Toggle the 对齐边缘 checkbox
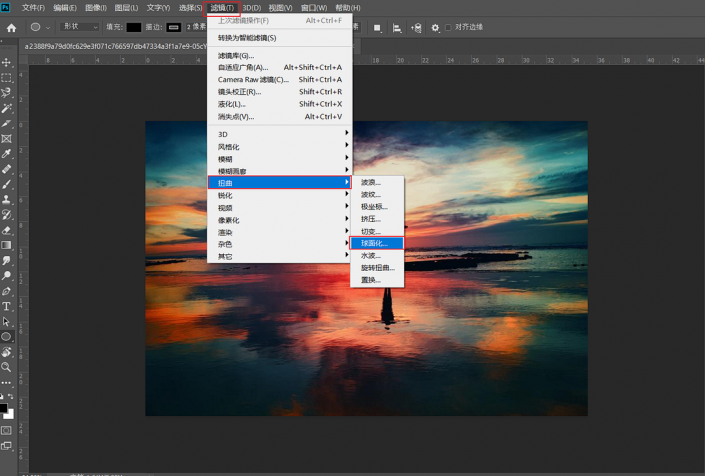Screen dimensions: 705x476 click(449, 28)
